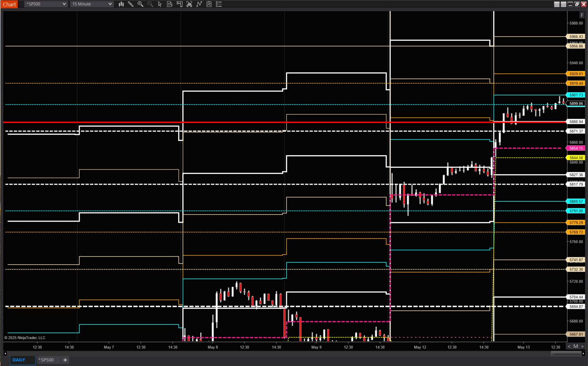Select the red horizontal line at 5880.94
This screenshot has height=366, width=588.
click(x=284, y=122)
